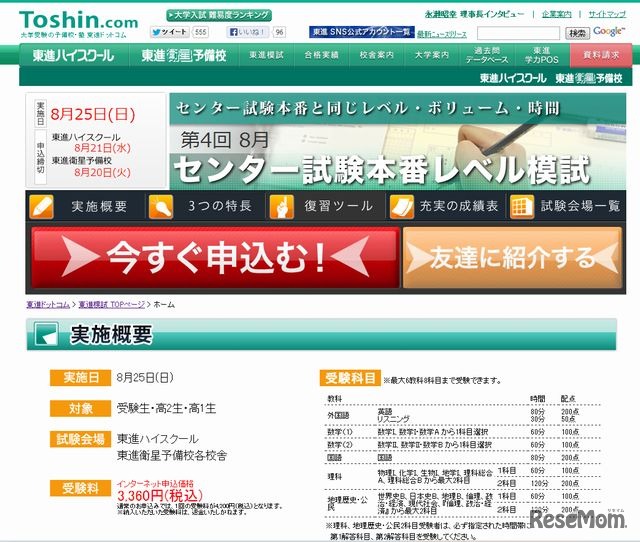Screen dimensions: 640x542
Task: Open the 東進ハイスクール nav tab
Action: point(73,55)
